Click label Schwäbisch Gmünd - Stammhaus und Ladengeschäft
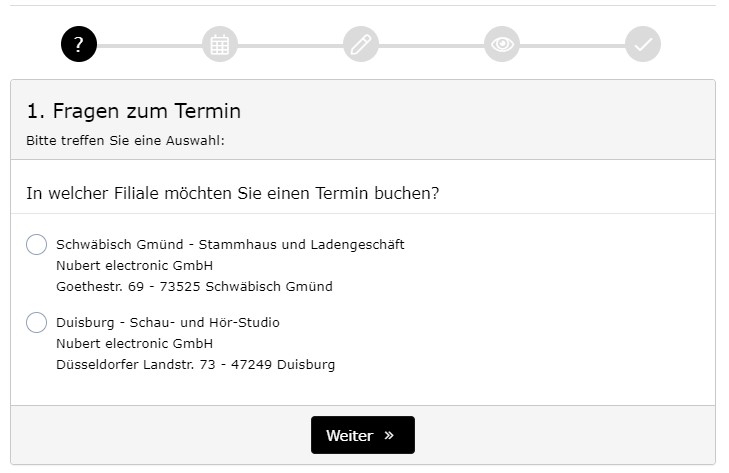The image size is (729, 473). [x=230, y=244]
